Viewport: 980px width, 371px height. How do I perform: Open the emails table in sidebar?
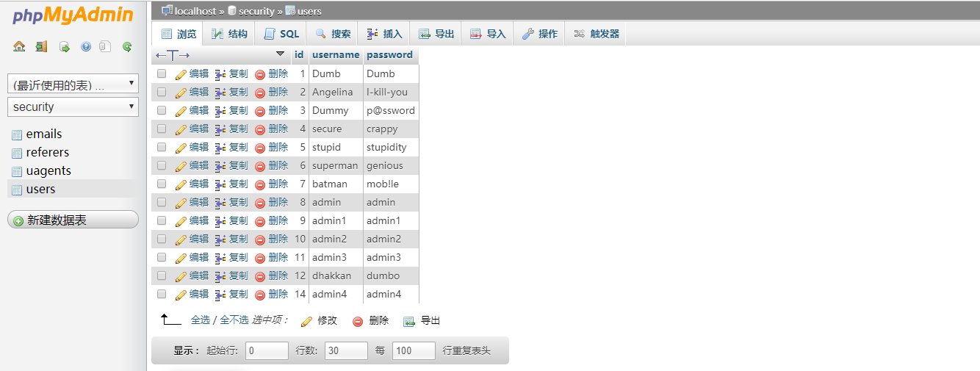(43, 134)
